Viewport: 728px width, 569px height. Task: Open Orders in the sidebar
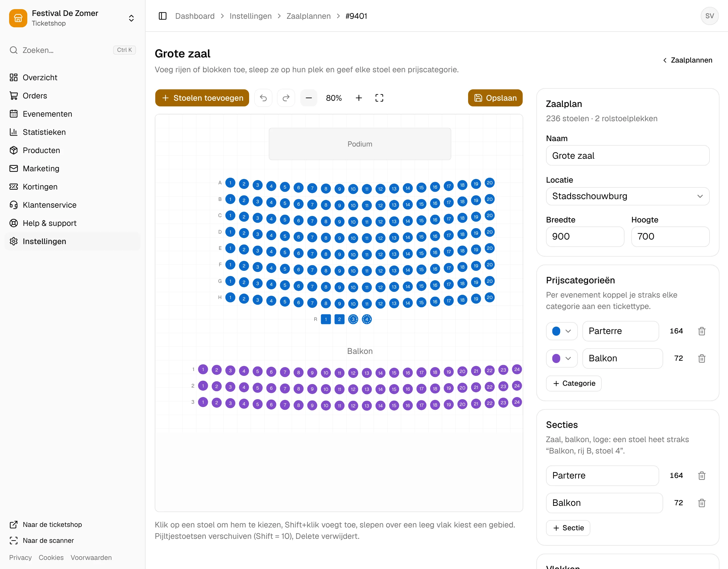[x=72, y=96]
